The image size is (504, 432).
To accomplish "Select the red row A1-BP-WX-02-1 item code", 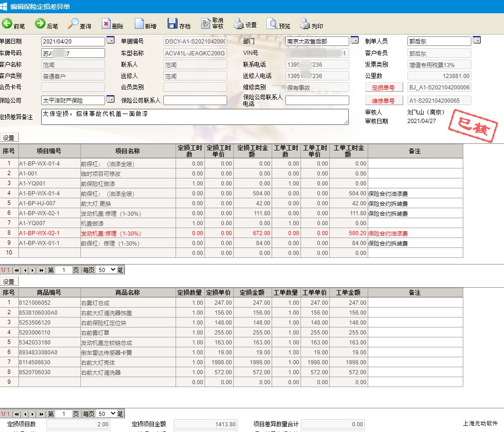I will (x=39, y=233).
